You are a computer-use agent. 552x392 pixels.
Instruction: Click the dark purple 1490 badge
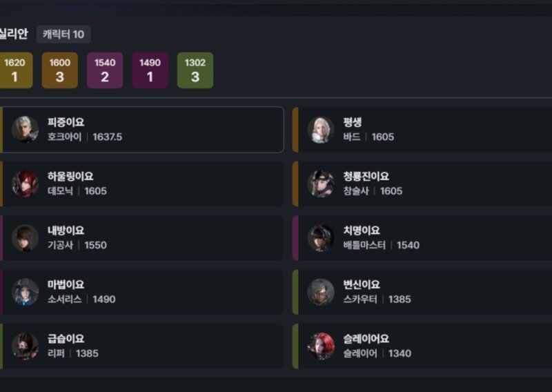point(150,70)
